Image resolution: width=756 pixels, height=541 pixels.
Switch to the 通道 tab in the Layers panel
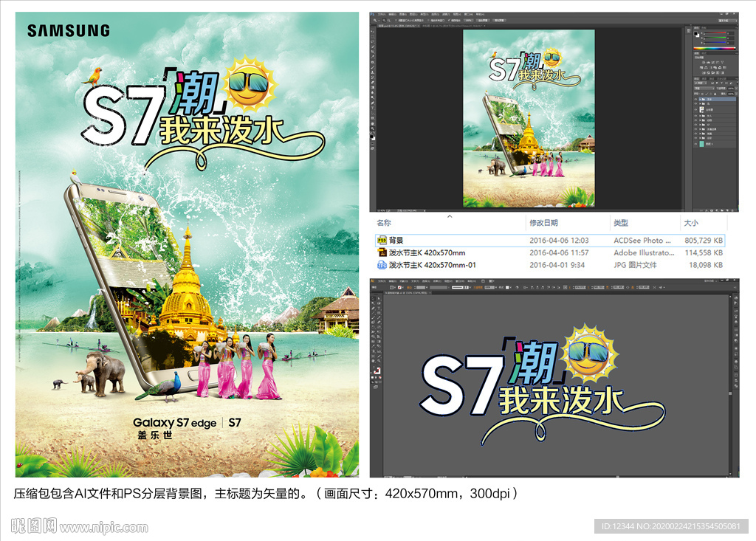(x=704, y=78)
